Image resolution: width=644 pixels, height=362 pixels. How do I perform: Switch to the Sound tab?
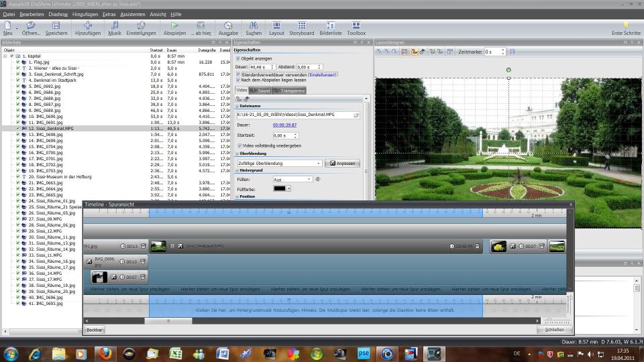click(x=260, y=90)
